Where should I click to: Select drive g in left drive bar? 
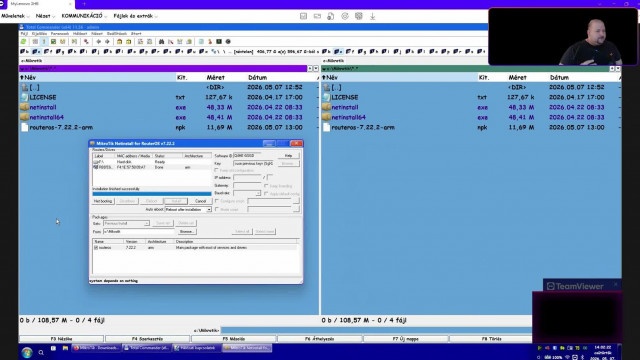pyautogui.click(x=60, y=51)
